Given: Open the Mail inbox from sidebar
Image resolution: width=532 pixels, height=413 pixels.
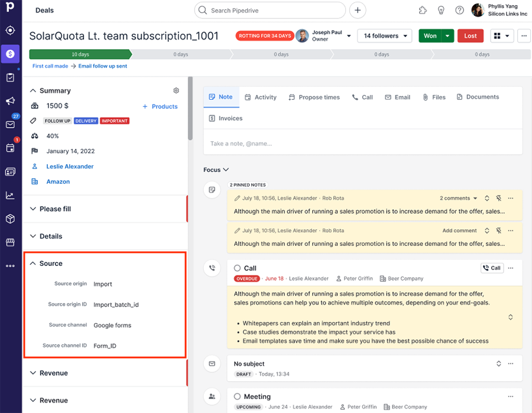Looking at the screenshot, I should pos(9,125).
